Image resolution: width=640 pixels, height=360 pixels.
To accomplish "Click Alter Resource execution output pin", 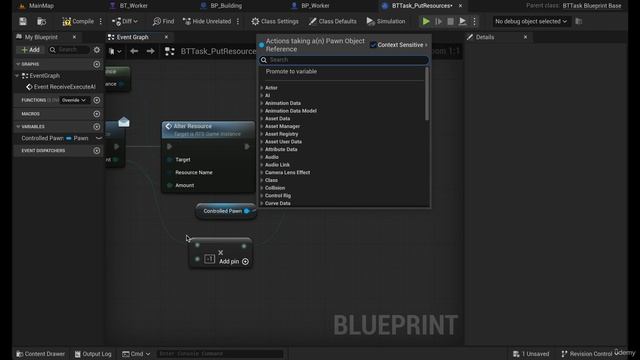I will click(x=247, y=147).
